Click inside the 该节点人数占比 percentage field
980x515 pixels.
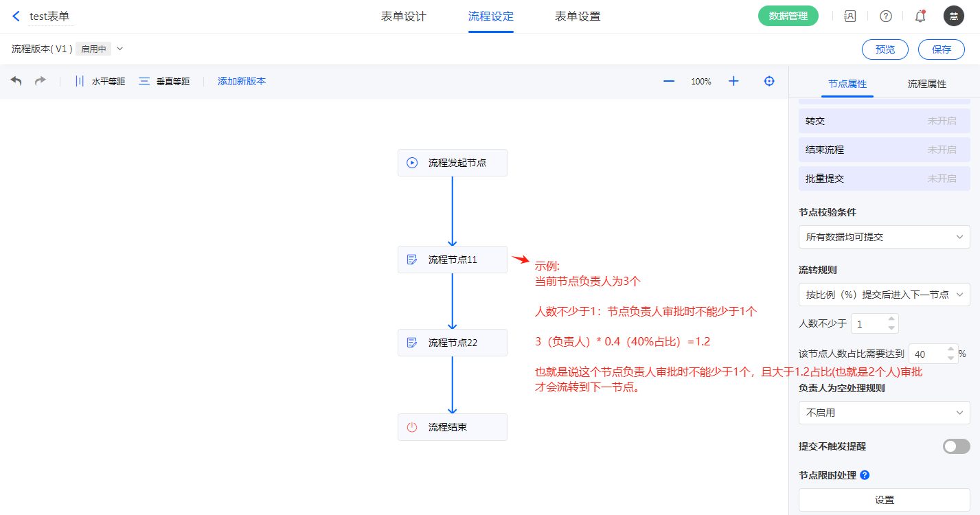[x=927, y=354]
